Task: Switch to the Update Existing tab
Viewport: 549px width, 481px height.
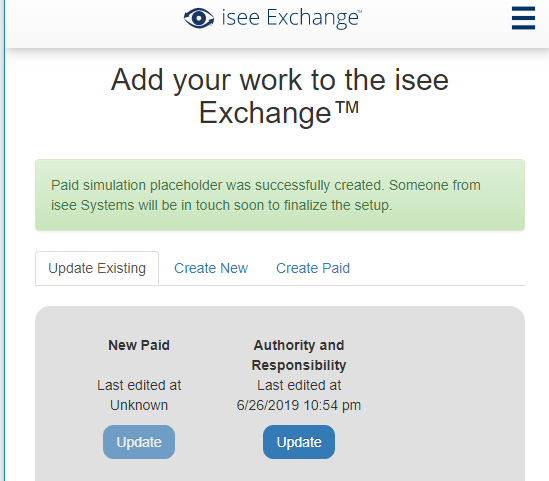Action: tap(97, 268)
